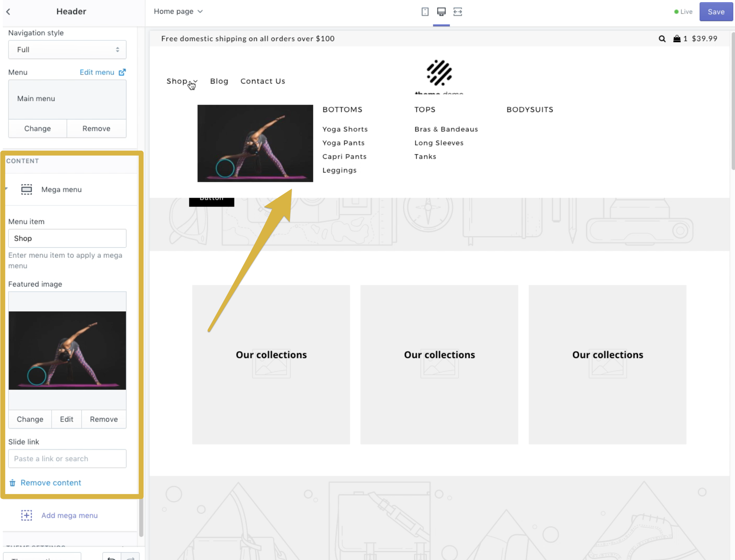Click the Slide link input field

[x=67, y=458]
